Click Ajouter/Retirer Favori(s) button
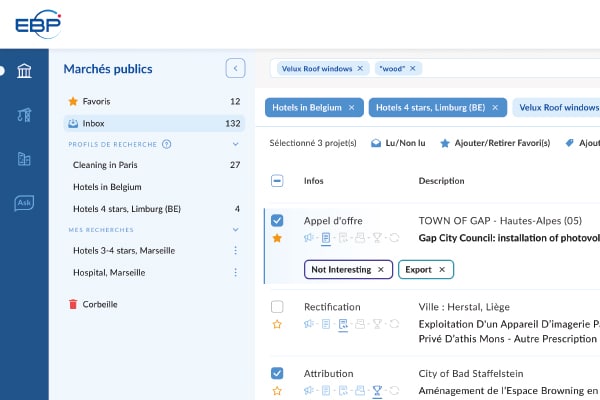 coord(495,143)
